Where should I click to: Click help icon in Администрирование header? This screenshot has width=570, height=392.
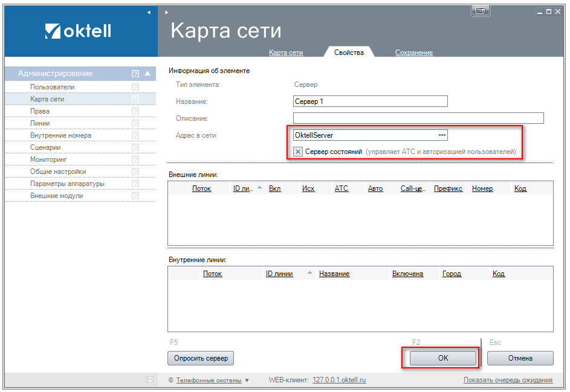click(135, 74)
